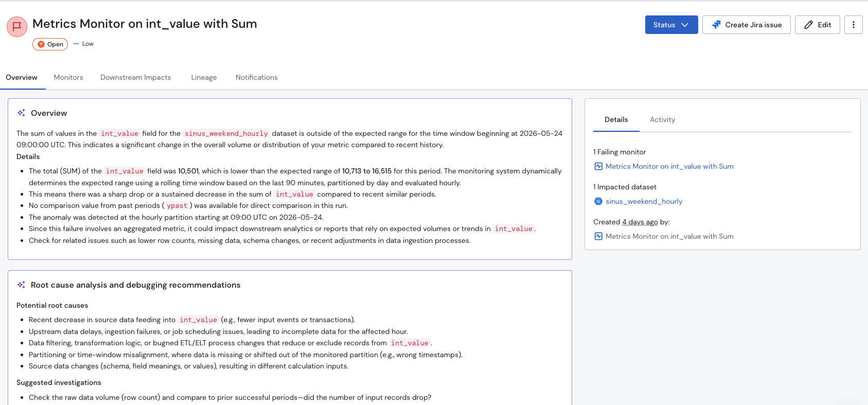Screen dimensions: 868x405
Task: Click the Open status badge
Action: click(50, 44)
